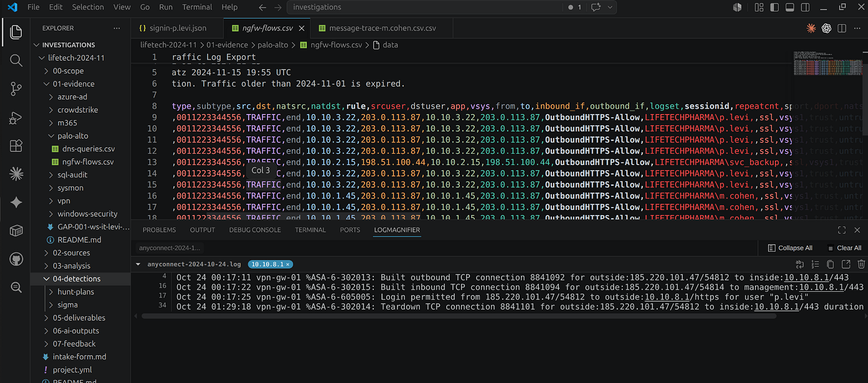Image resolution: width=868 pixels, height=383 pixels.
Task: Close the bottom panel
Action: pos(857,230)
